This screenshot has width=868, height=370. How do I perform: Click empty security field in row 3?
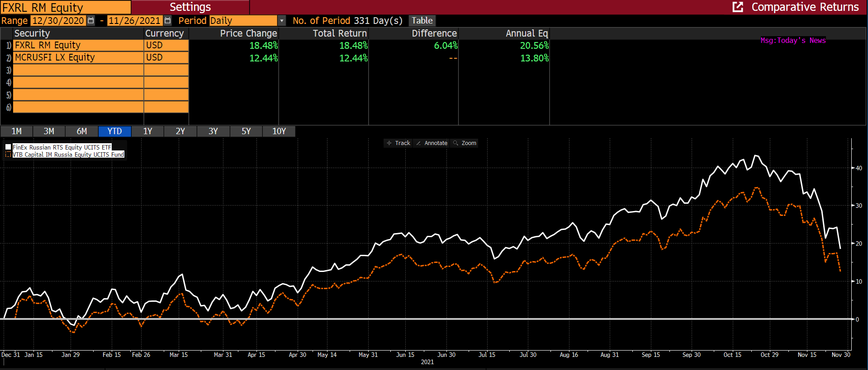78,70
